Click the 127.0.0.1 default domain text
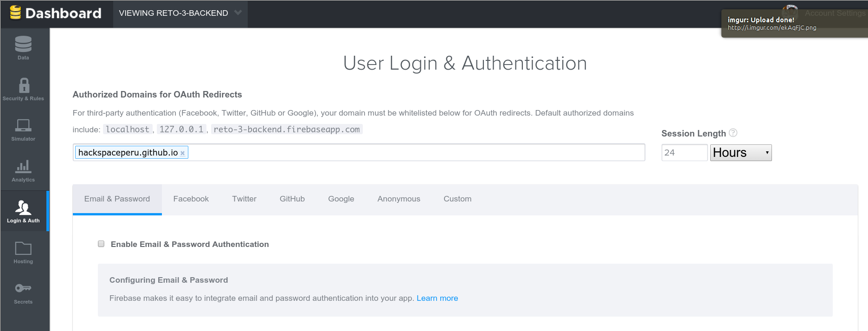 (181, 130)
